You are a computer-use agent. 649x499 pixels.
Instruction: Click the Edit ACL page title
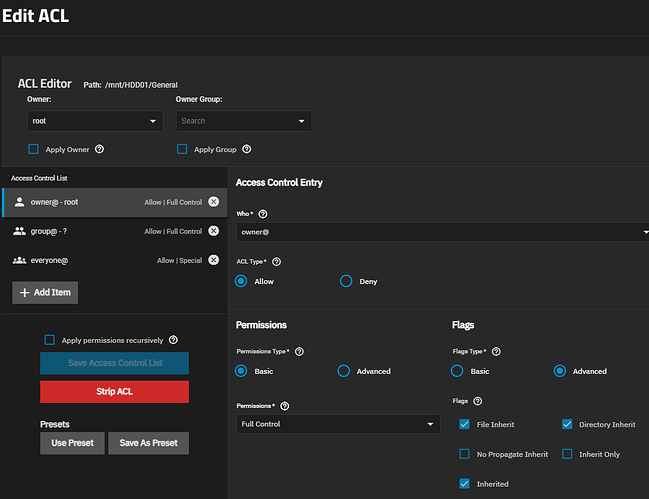click(36, 16)
